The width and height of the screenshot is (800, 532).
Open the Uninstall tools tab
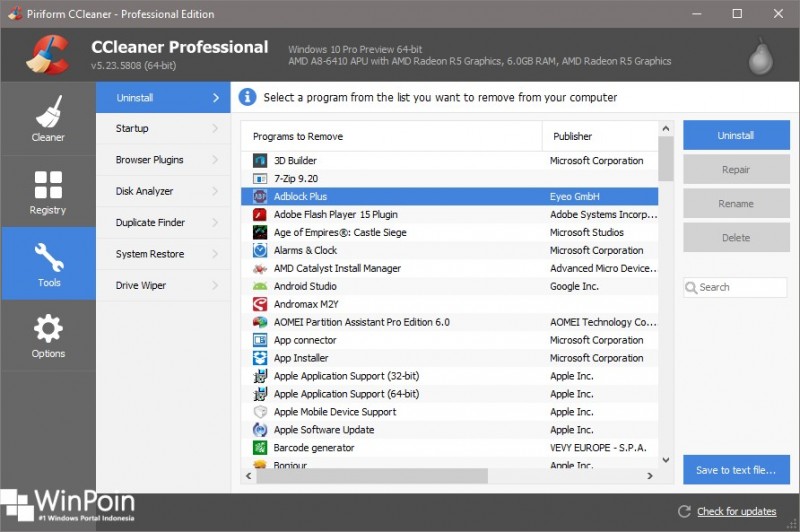163,97
